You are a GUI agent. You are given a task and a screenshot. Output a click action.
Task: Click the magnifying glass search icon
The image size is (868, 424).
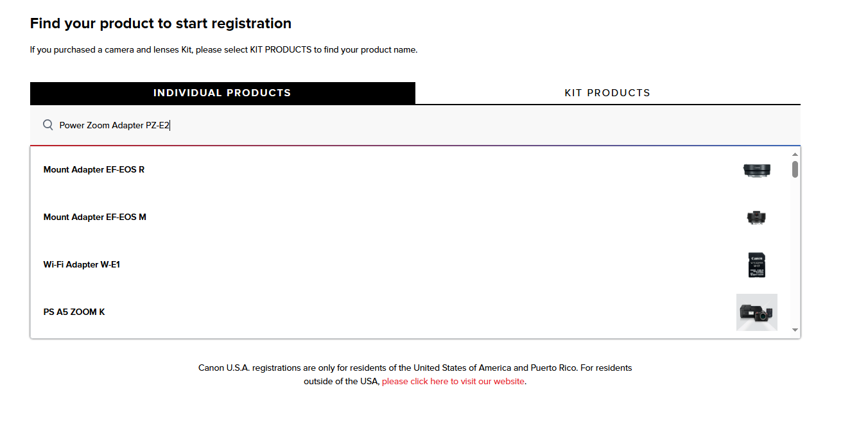tap(48, 125)
